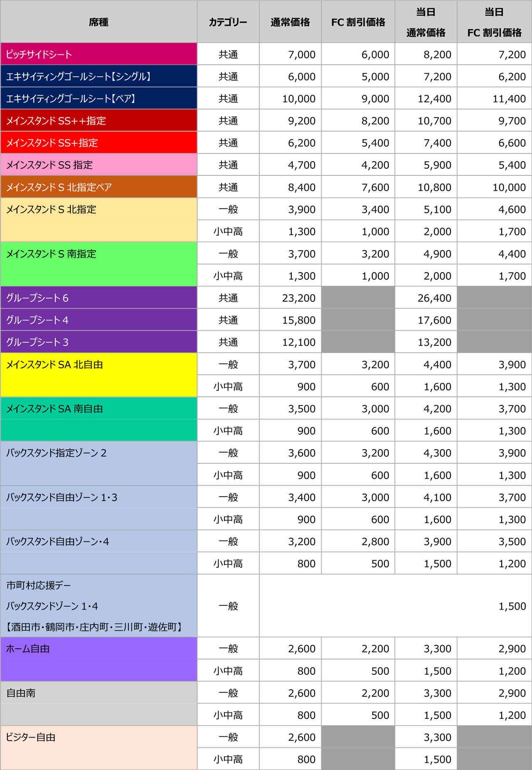Screen dimensions: 532x770
Task: Click the バックスタンド指定ゾーン 2 seat cell
Action: coord(99,463)
